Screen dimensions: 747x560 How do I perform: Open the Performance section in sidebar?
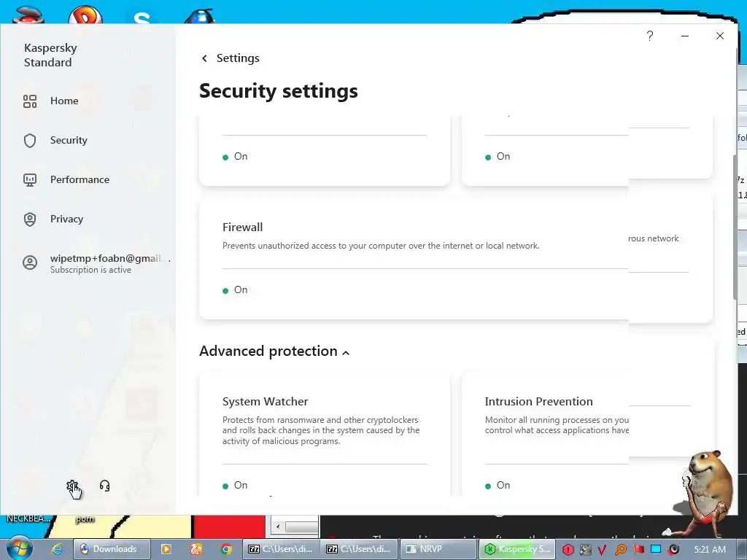(80, 179)
